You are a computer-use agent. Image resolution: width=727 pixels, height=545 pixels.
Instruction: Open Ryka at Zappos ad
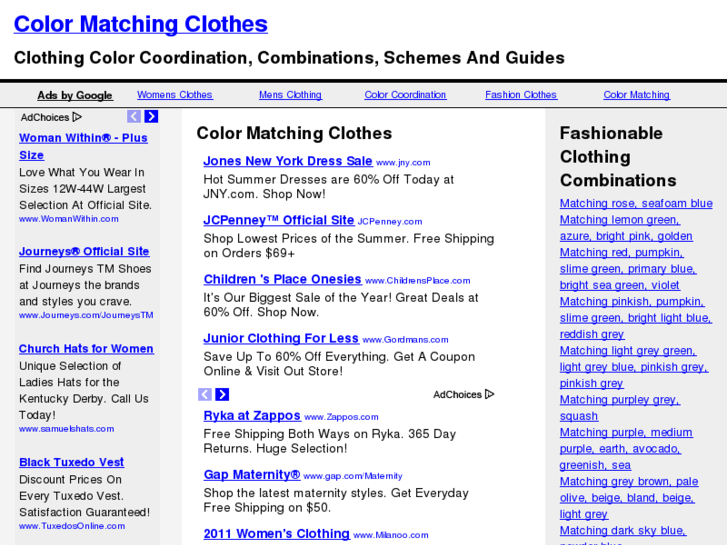point(252,416)
